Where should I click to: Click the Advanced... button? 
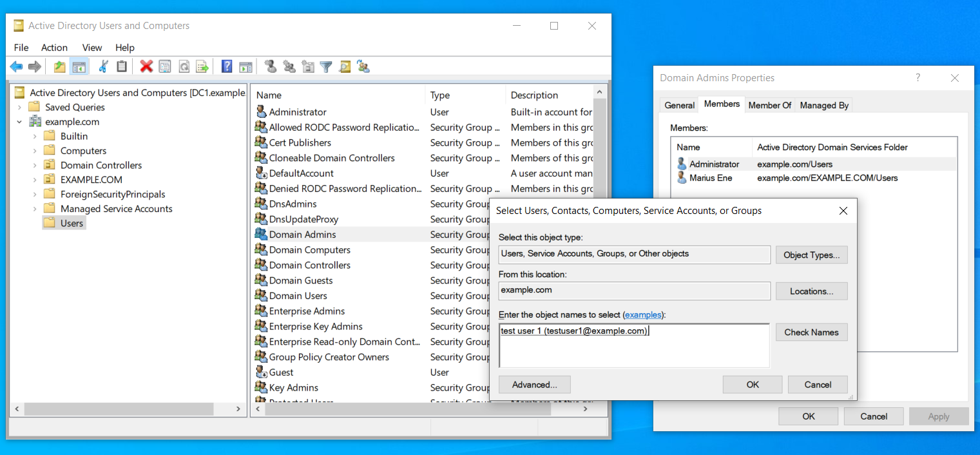pos(534,385)
